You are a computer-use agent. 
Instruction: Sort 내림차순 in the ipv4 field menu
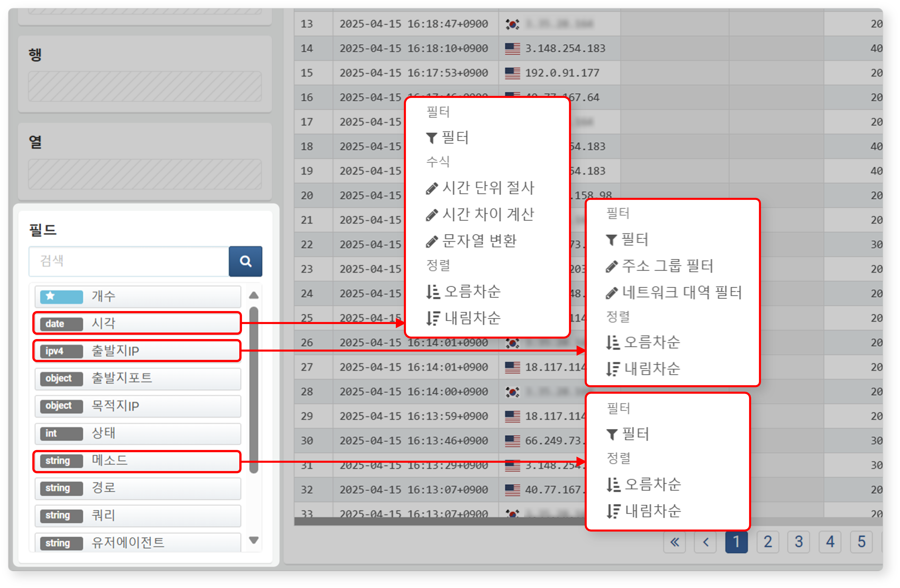click(x=643, y=369)
